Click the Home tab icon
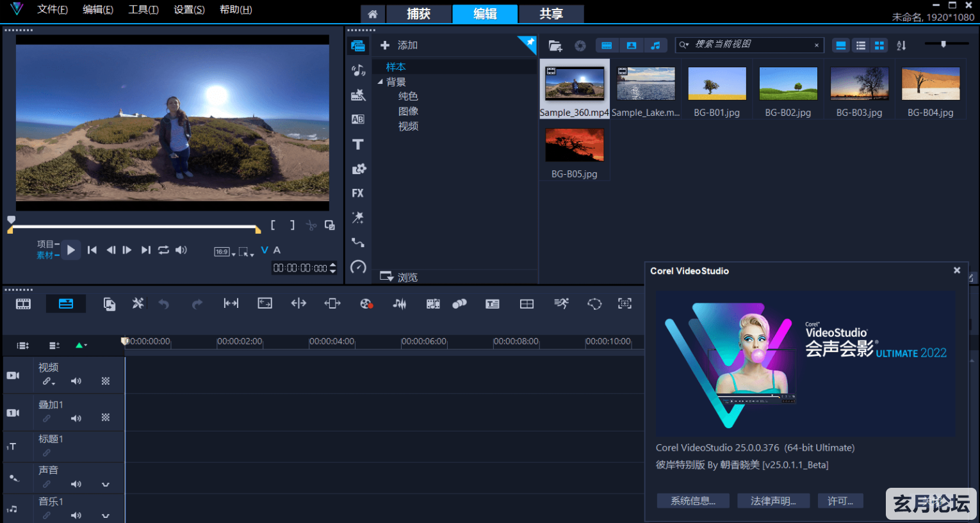 tap(372, 14)
